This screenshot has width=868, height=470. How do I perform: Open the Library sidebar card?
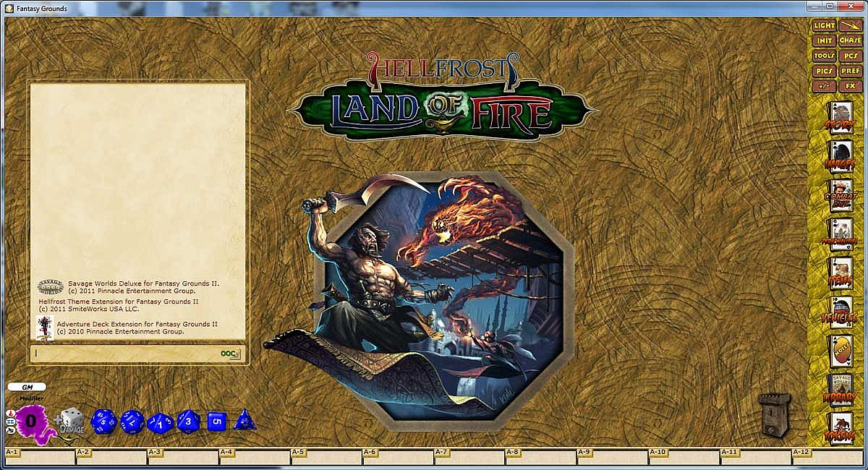(x=839, y=389)
